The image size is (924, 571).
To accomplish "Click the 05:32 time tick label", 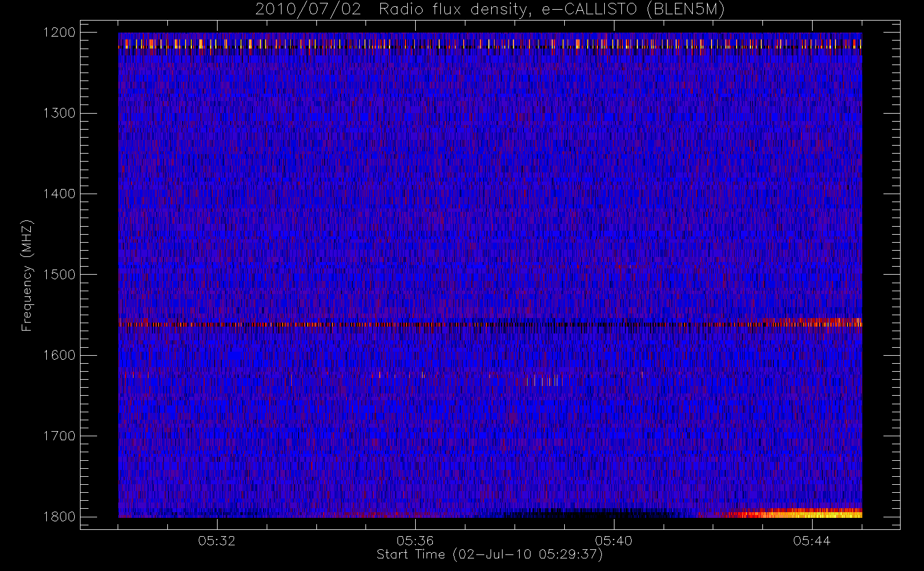I will (x=217, y=541).
